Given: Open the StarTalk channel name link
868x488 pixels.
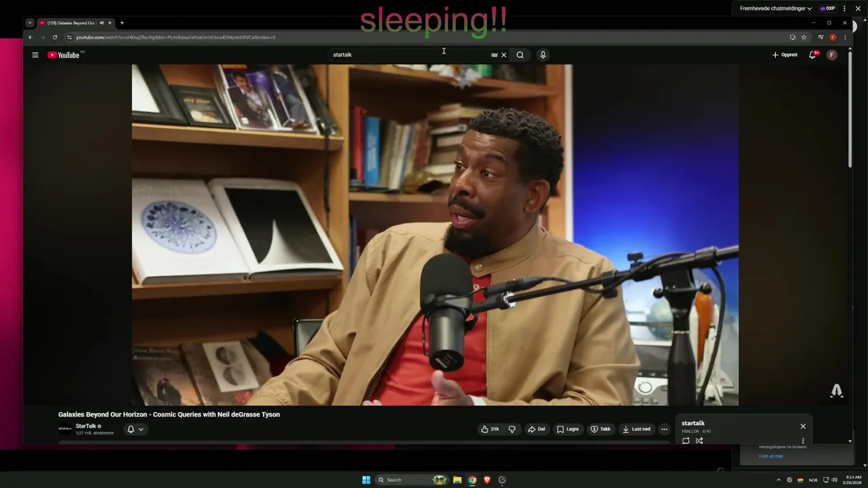Looking at the screenshot, I should click(86, 426).
